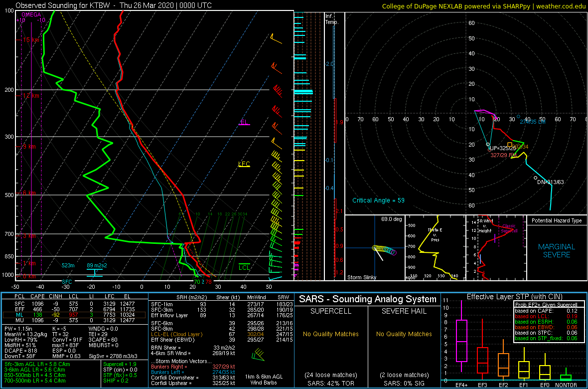Click the Effective Layer STP (with CIN) title
The height and width of the screenshot is (389, 588).
click(515, 297)
